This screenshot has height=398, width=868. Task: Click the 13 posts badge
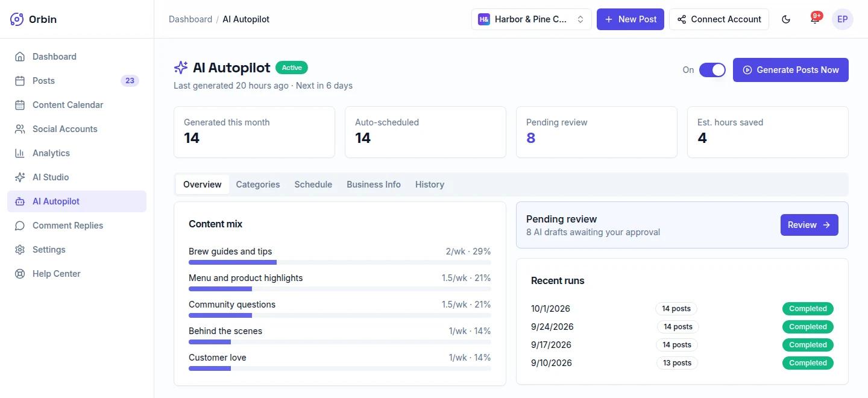pos(677,363)
